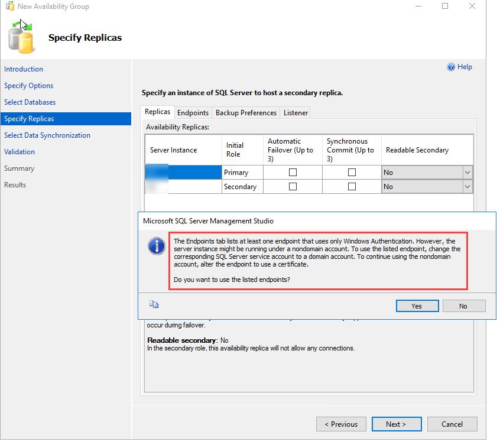Click the New Availability Group title icon

pyautogui.click(x=10, y=6)
